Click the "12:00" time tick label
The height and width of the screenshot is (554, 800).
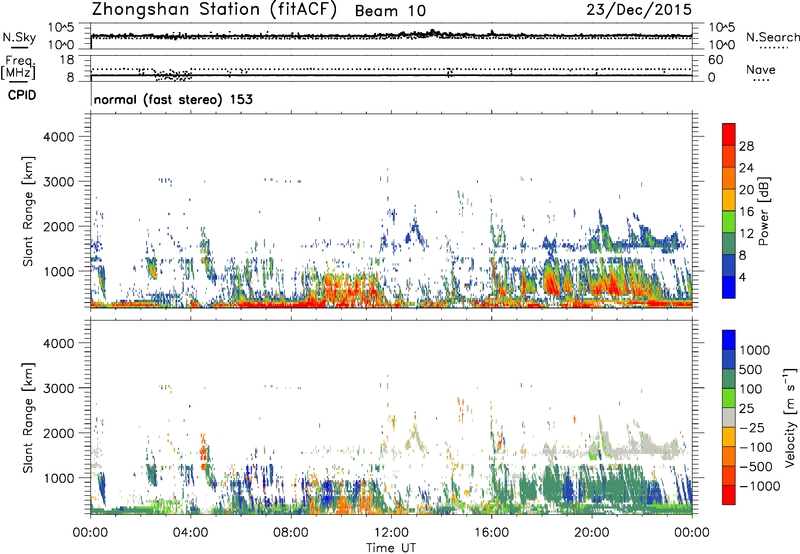(391, 533)
